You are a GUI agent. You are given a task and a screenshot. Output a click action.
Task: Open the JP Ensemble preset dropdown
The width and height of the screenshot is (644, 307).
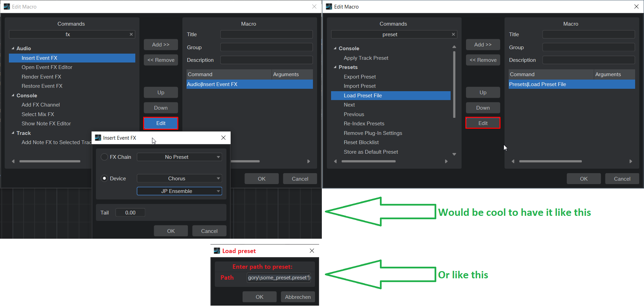coord(179,191)
